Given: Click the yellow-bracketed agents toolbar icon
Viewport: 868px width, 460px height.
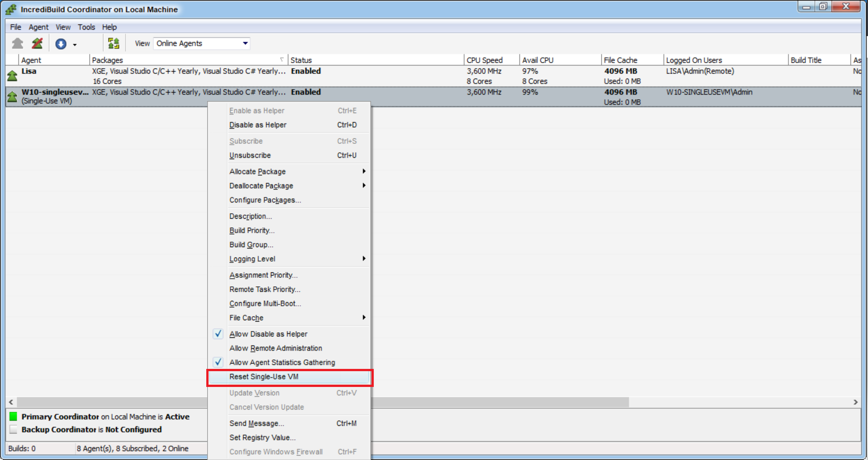Looking at the screenshot, I should [x=113, y=43].
